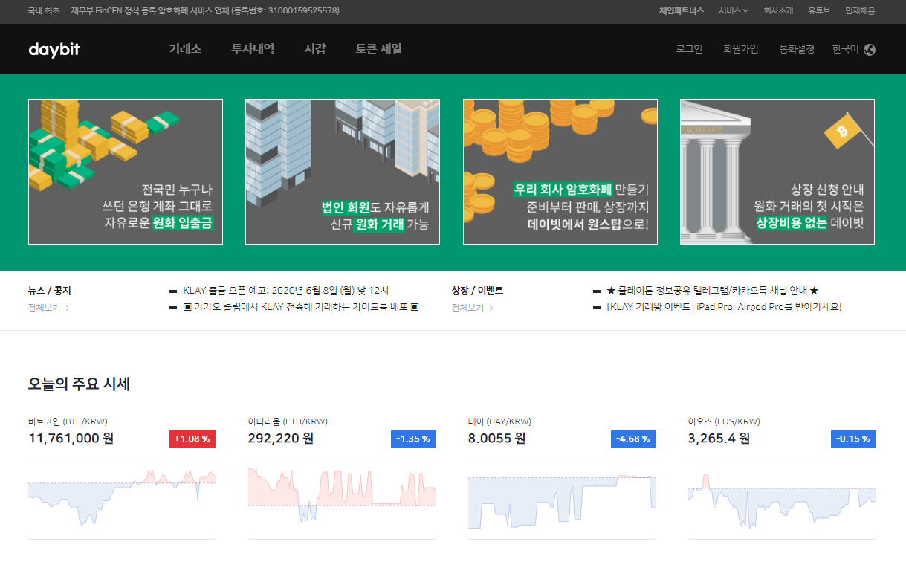Click the 뉴스 / 공지 heading
Viewport: 906px width, 588px height.
pos(50,291)
